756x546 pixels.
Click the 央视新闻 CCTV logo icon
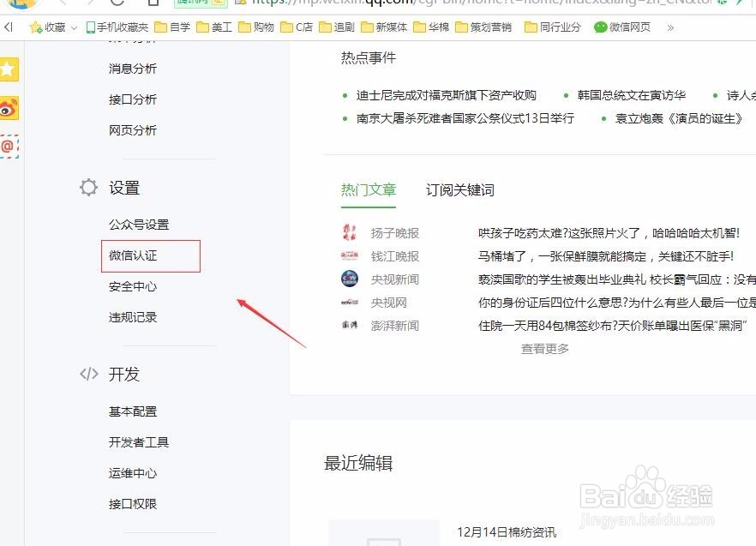[x=349, y=278]
